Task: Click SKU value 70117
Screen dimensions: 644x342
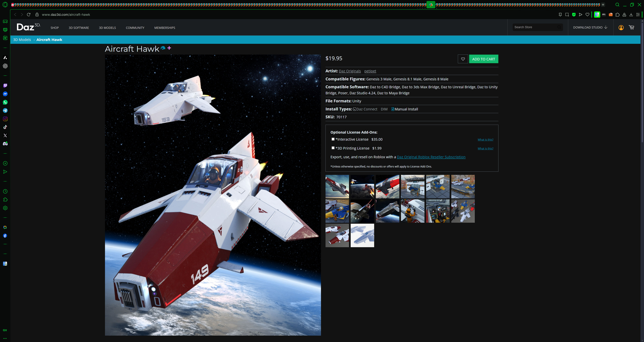Action: click(341, 117)
